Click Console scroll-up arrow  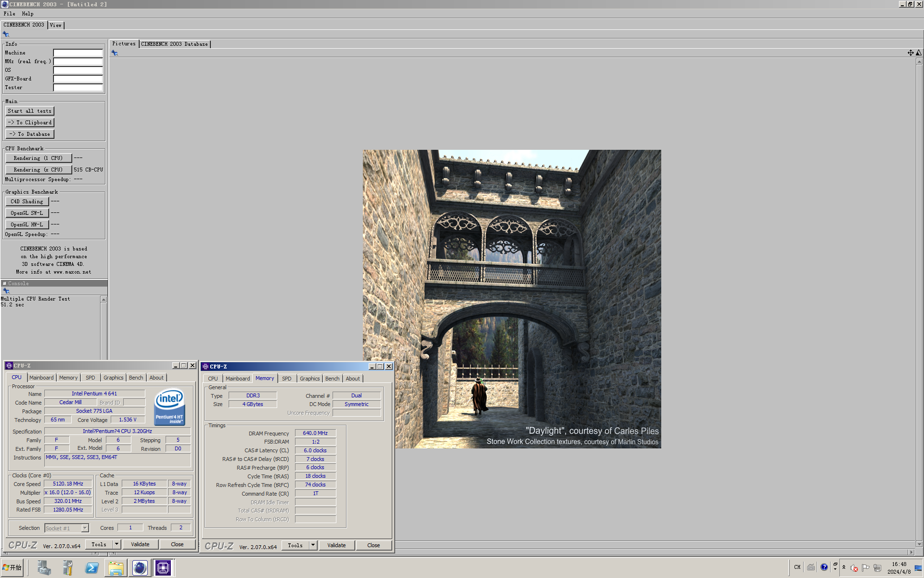click(x=103, y=300)
